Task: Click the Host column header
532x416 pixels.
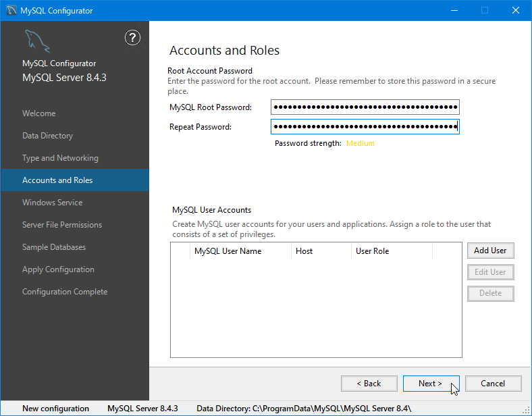Action: coord(321,251)
